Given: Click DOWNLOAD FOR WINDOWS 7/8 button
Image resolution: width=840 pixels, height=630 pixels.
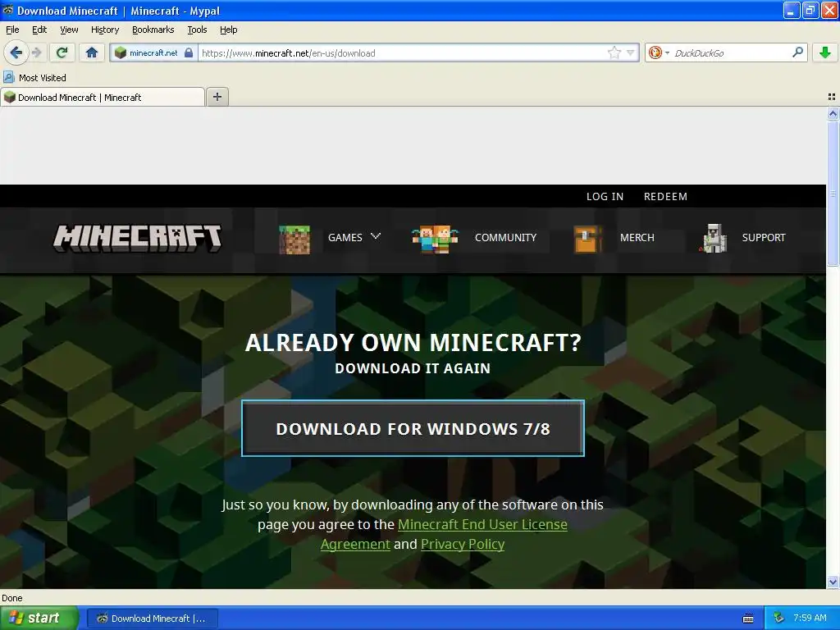Looking at the screenshot, I should click(x=413, y=428).
